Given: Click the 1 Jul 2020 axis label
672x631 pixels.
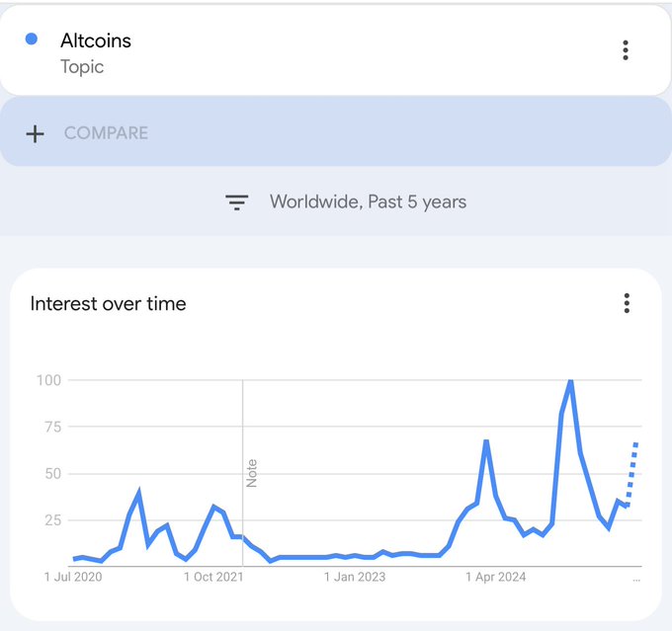Looking at the screenshot, I should (x=73, y=577).
